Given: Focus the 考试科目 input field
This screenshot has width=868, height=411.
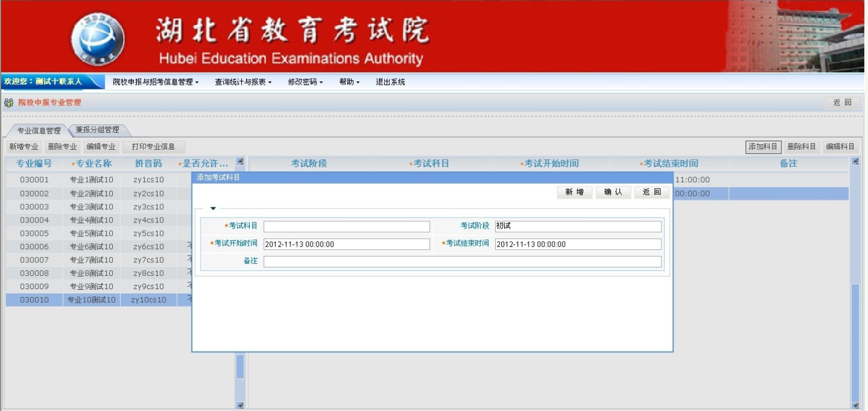Looking at the screenshot, I should point(346,227).
